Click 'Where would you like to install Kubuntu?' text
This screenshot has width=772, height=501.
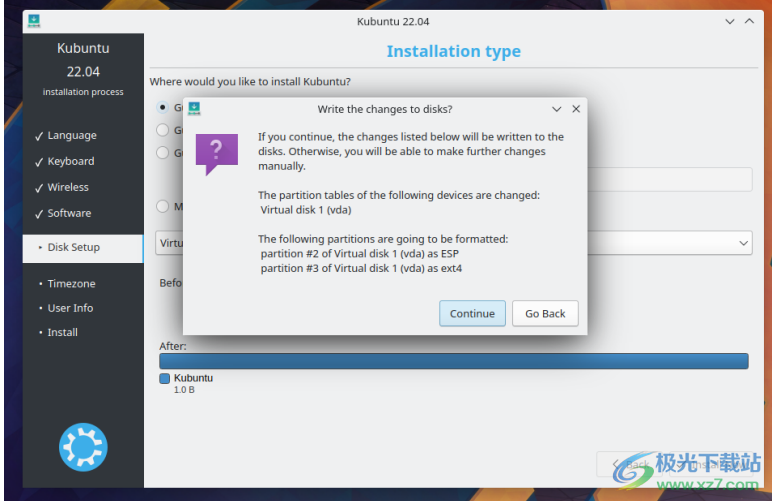(x=250, y=82)
